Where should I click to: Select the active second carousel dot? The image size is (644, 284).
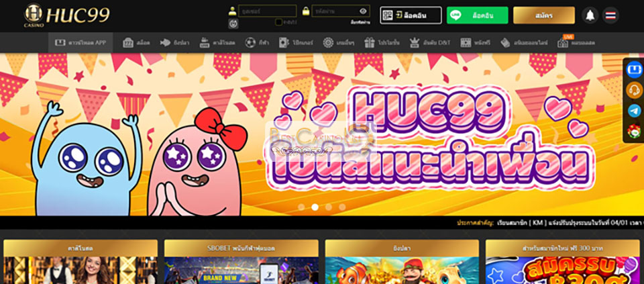[315, 207]
